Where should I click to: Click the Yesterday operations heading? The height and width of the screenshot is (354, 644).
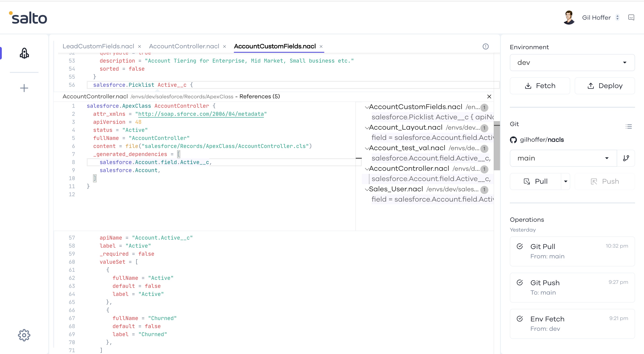tap(523, 230)
